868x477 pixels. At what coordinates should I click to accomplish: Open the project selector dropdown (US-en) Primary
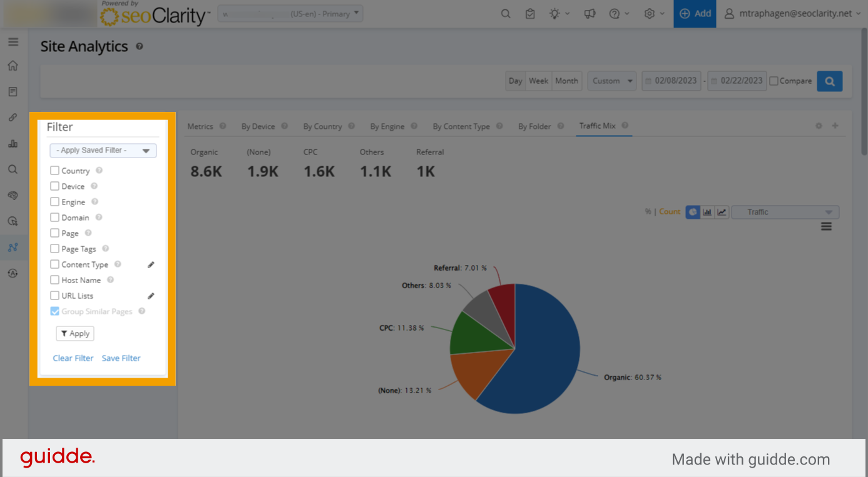pos(290,13)
